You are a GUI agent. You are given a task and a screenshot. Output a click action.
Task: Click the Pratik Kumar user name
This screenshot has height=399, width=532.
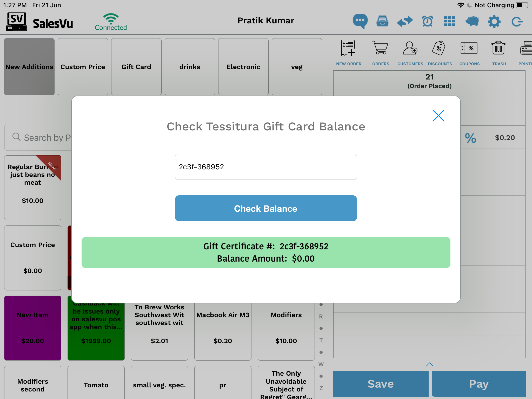pos(266,21)
